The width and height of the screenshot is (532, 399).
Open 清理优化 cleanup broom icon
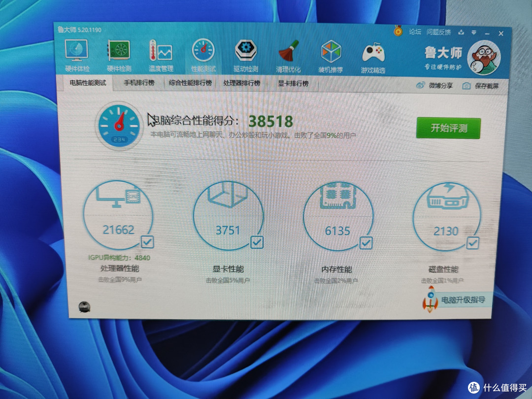pos(288,52)
